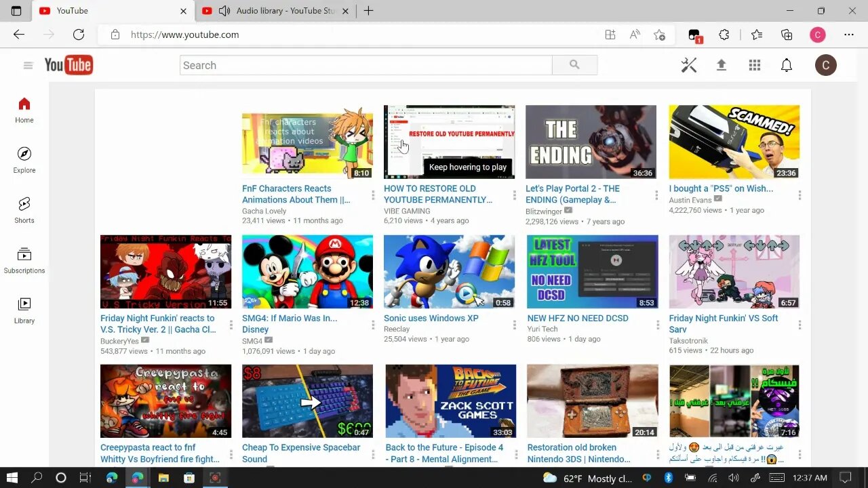Click the browser back arrow

click(x=19, y=35)
